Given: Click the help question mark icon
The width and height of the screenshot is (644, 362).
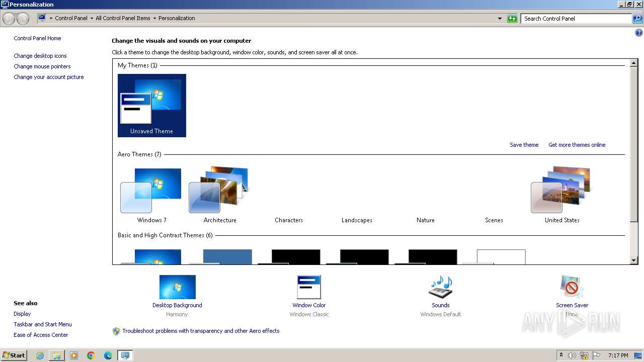Looking at the screenshot, I should pyautogui.click(x=639, y=33).
